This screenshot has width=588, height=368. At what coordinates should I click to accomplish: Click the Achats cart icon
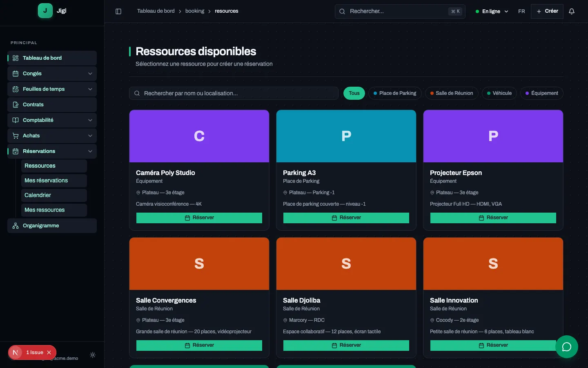click(x=16, y=136)
